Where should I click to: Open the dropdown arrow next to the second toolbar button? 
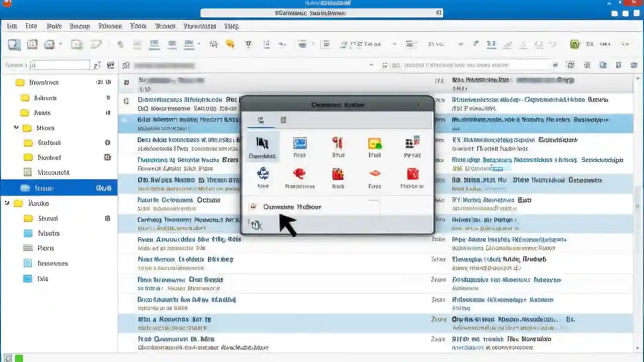click(61, 44)
